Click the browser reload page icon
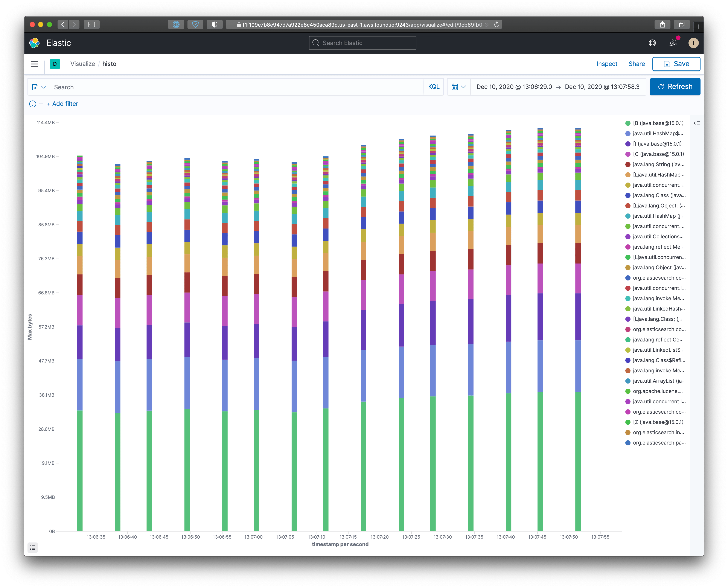Viewport: 728px width, 588px height. point(497,24)
